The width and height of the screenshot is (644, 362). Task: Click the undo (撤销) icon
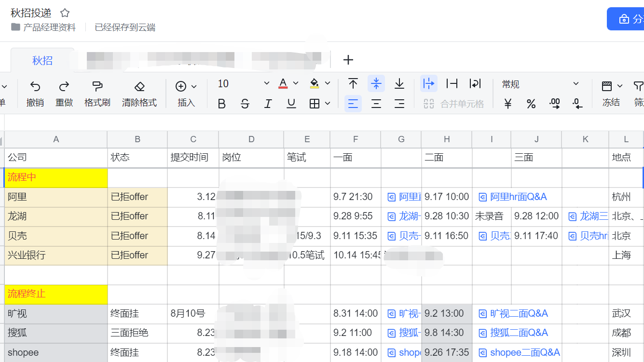pyautogui.click(x=35, y=87)
